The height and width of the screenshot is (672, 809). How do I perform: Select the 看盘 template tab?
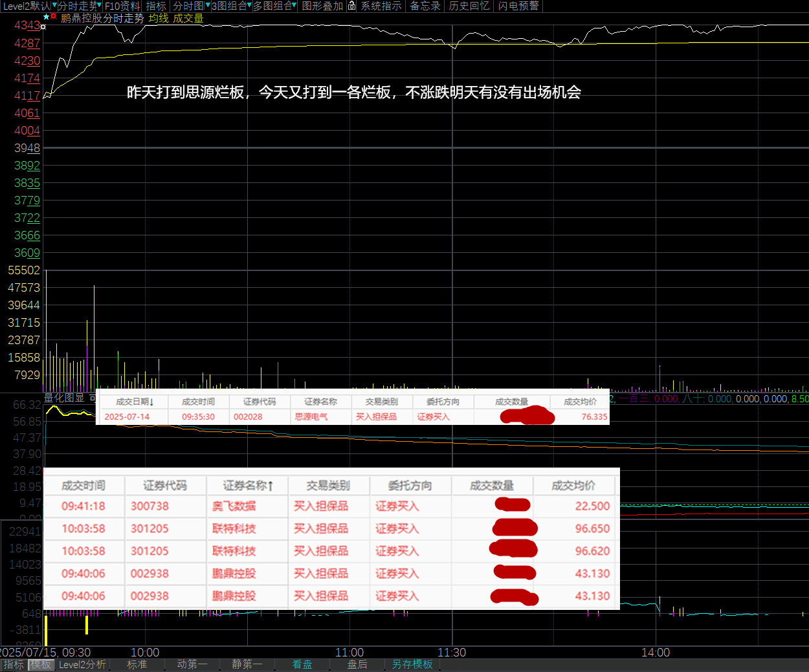pyautogui.click(x=302, y=665)
